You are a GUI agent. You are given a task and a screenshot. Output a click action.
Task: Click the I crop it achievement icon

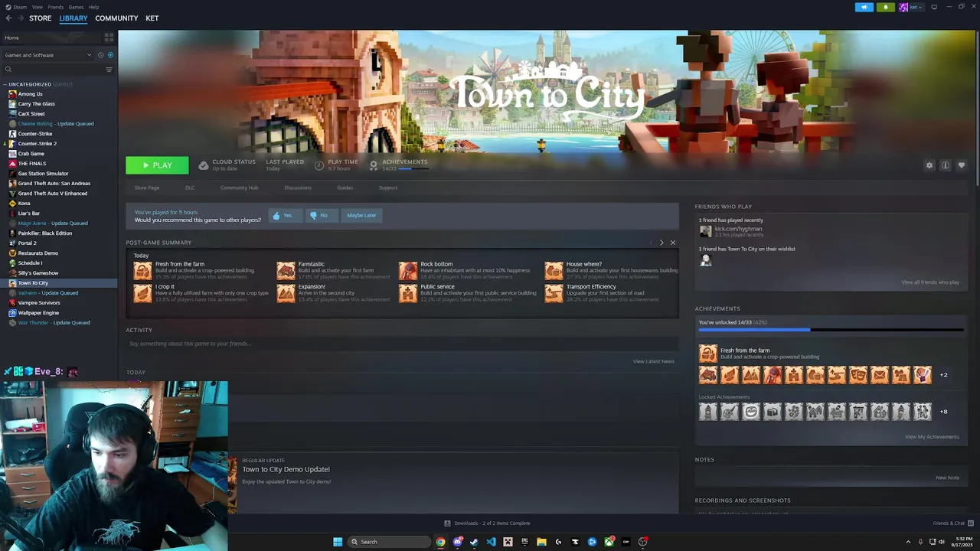[142, 293]
